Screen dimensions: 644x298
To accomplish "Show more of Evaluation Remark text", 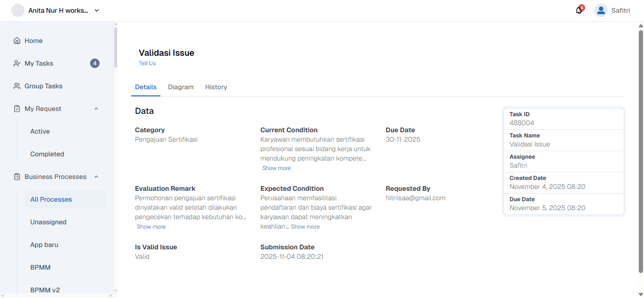I will 151,227.
